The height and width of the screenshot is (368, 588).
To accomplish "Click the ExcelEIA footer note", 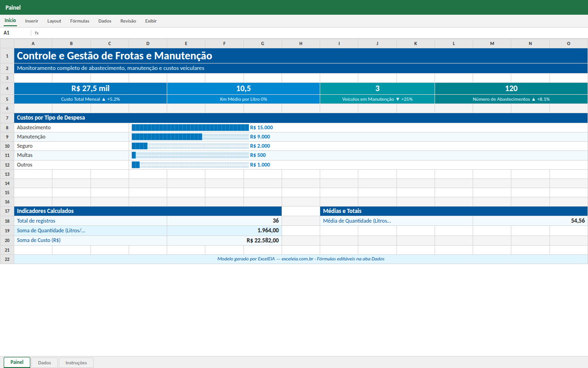I will pos(301,259).
